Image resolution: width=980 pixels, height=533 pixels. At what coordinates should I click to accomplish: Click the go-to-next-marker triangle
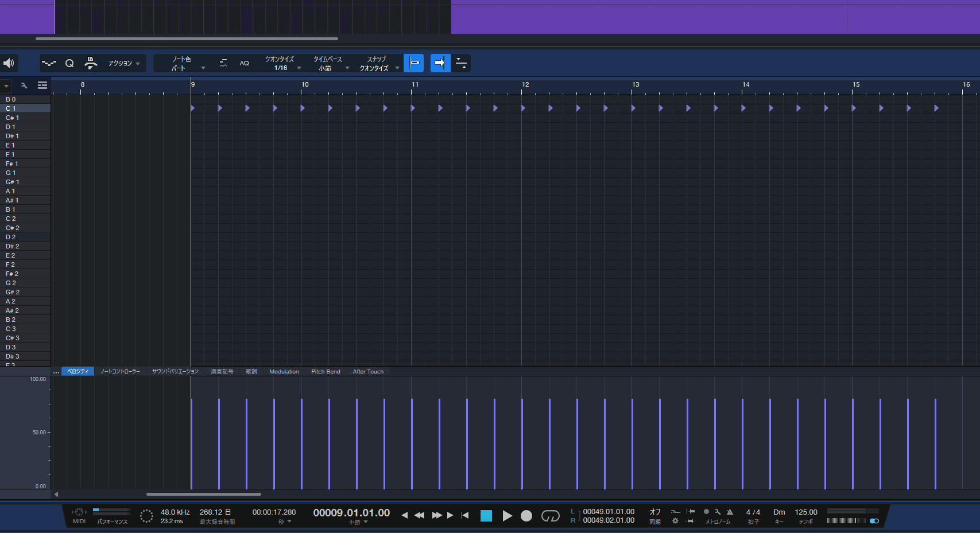click(x=450, y=515)
